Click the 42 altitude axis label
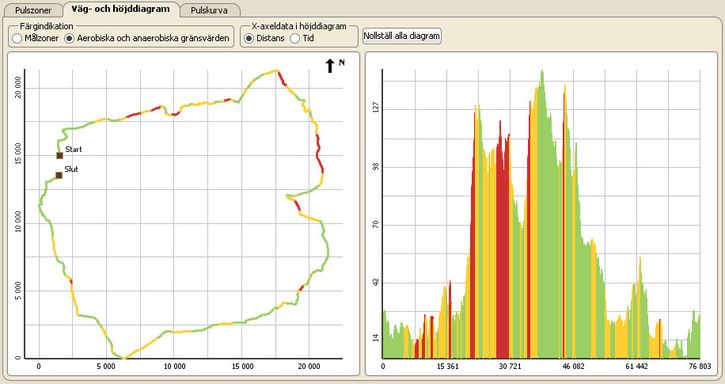Image resolution: width=725 pixels, height=384 pixels. click(x=375, y=283)
